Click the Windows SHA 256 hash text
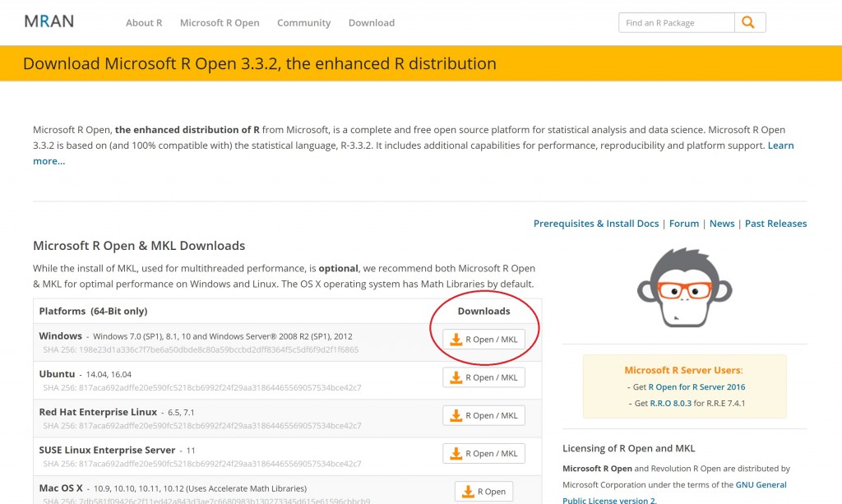The image size is (842, 504). coord(201,349)
